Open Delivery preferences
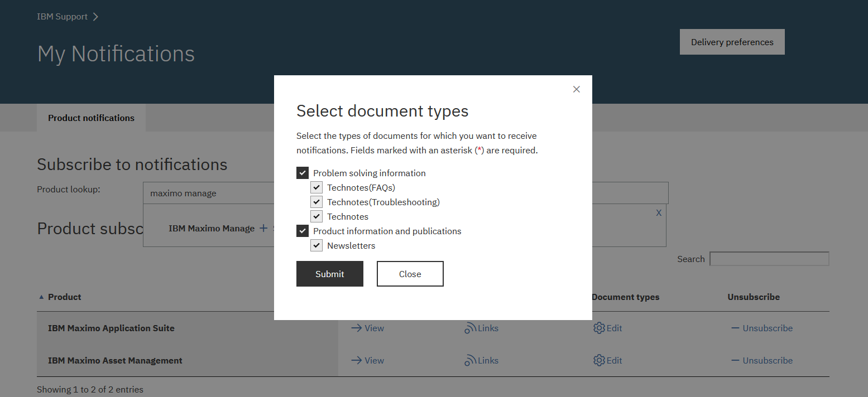Image resolution: width=868 pixels, height=397 pixels. click(x=732, y=42)
